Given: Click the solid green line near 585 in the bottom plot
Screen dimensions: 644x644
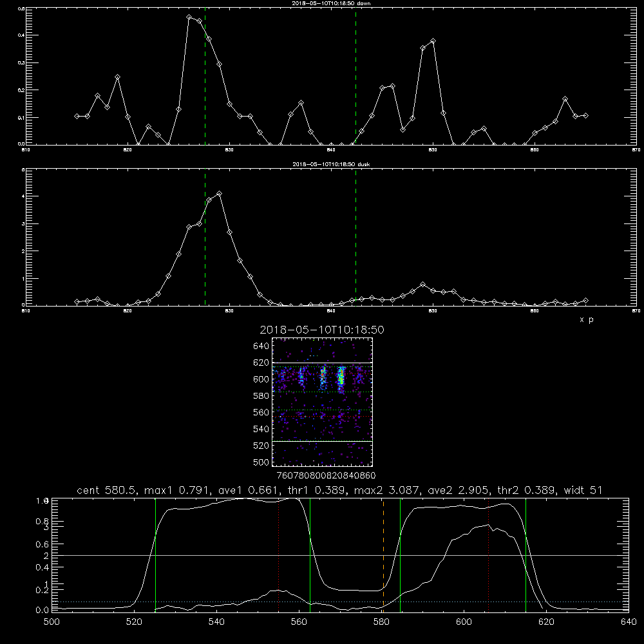Looking at the screenshot, I should click(400, 554).
